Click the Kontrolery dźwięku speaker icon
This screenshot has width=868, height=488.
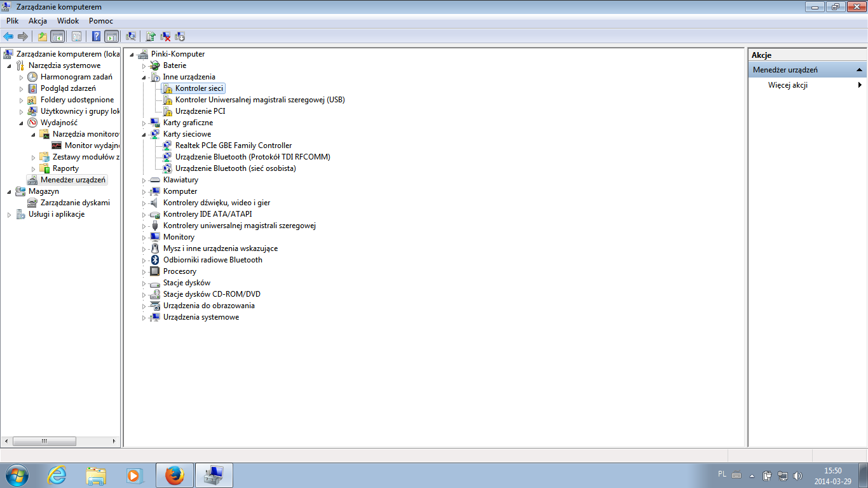155,203
